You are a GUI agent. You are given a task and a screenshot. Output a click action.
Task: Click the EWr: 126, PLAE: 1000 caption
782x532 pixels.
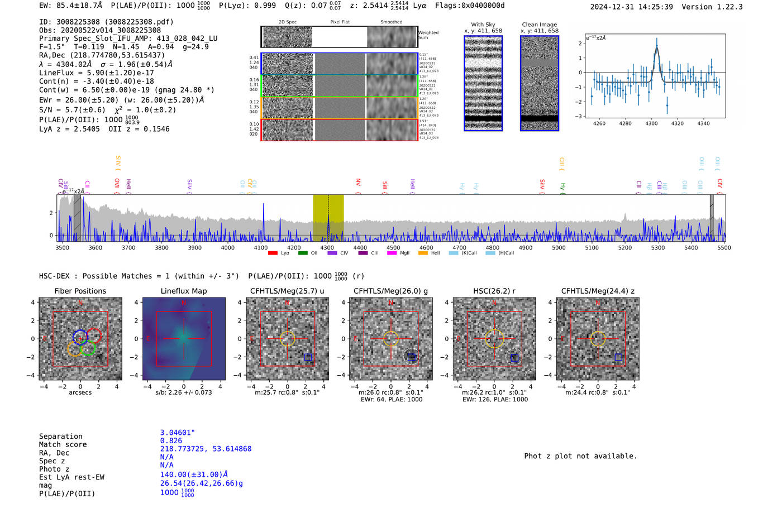coord(495,399)
